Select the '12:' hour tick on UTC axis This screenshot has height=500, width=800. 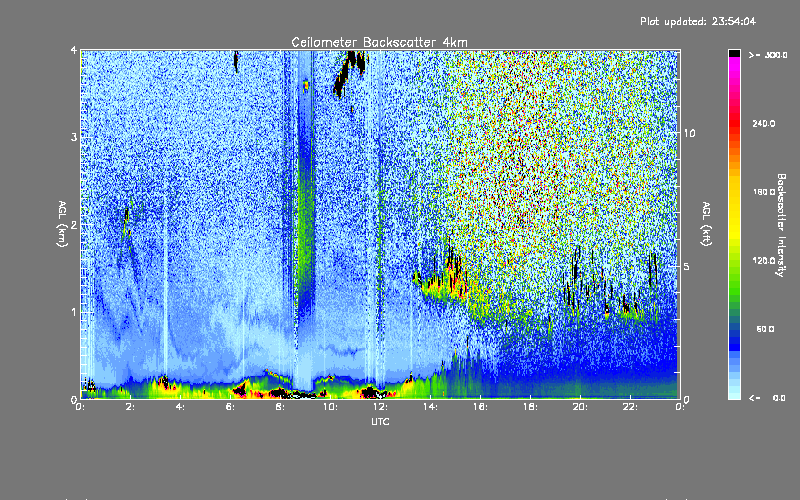tap(380, 407)
